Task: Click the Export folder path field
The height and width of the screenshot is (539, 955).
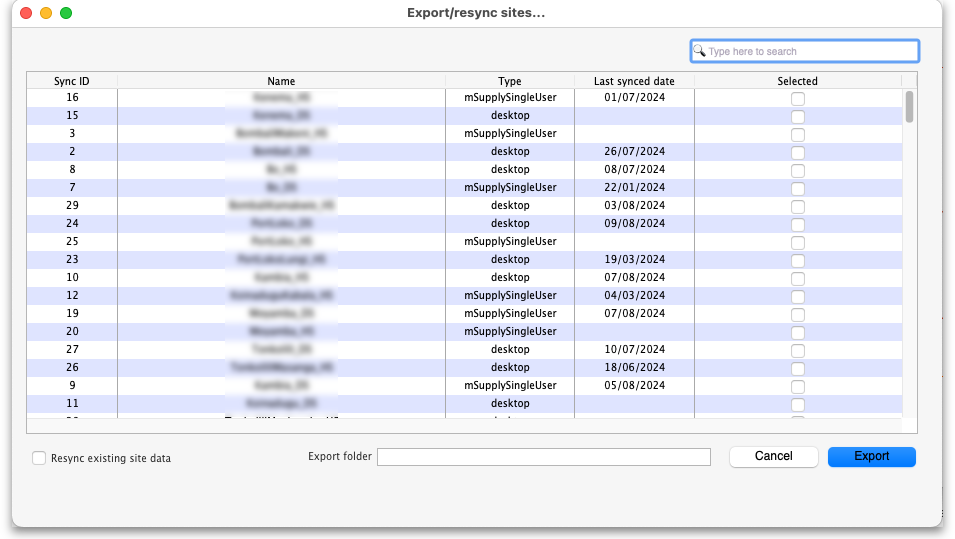Action: (x=543, y=457)
